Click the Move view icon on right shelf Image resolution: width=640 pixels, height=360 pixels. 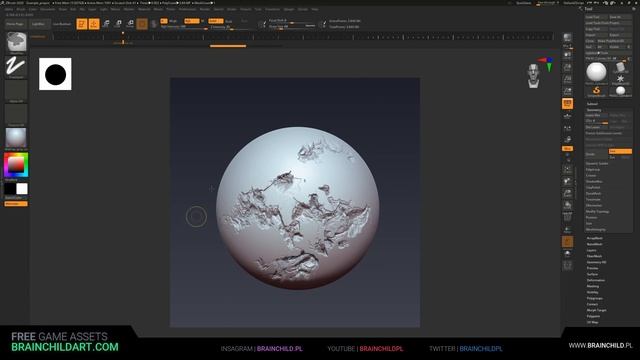point(567,181)
